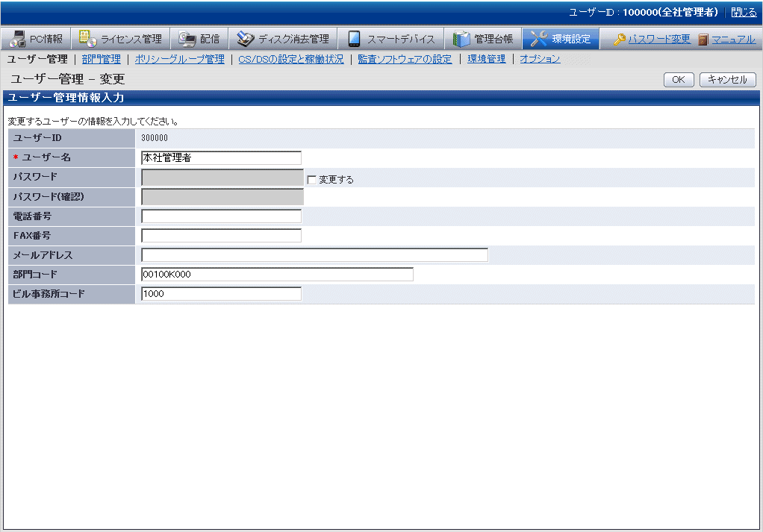This screenshot has width=763, height=532.
Task: Click the スマートデバイス phone icon
Action: tap(354, 39)
